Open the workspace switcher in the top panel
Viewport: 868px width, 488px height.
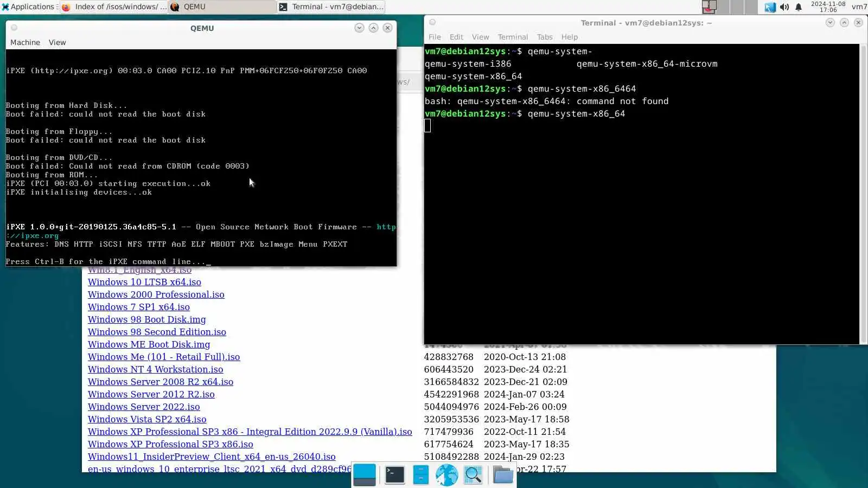[730, 7]
